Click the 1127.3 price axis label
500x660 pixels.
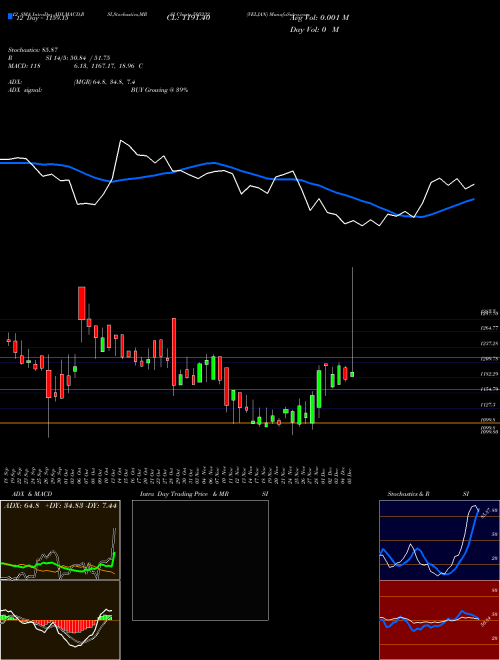click(488, 405)
